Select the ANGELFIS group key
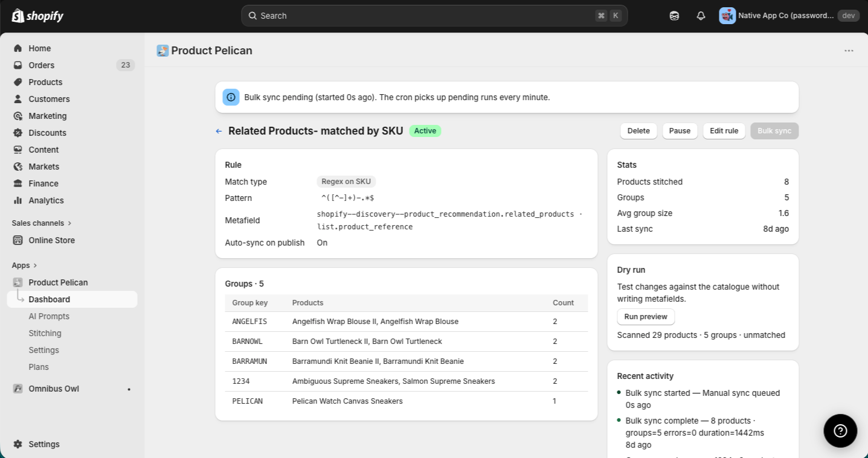This screenshot has width=868, height=458. pyautogui.click(x=249, y=322)
